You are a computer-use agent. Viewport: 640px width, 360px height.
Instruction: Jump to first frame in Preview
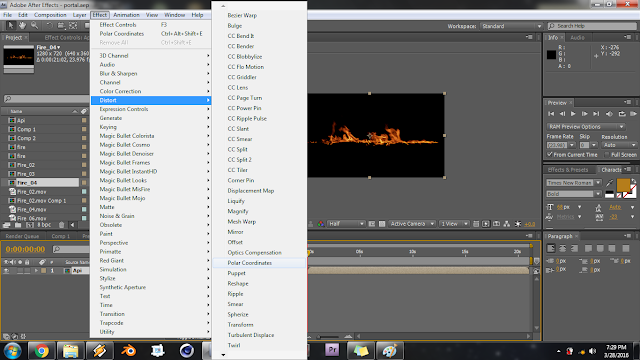551,114
